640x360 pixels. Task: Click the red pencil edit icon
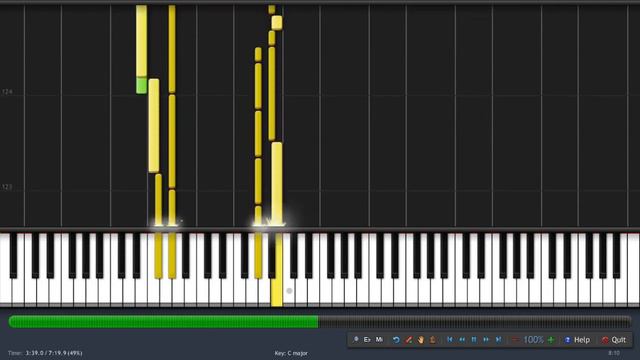[x=408, y=340]
